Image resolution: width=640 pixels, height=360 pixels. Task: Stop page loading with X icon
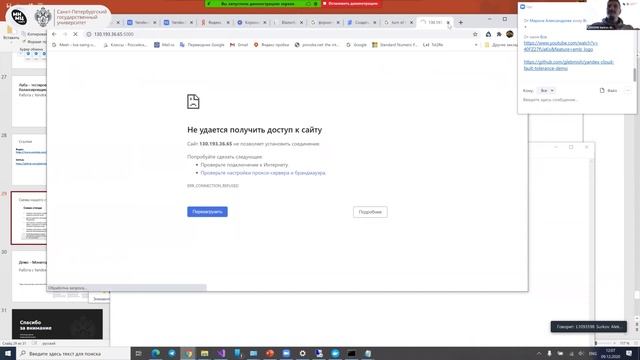pyautogui.click(x=76, y=34)
